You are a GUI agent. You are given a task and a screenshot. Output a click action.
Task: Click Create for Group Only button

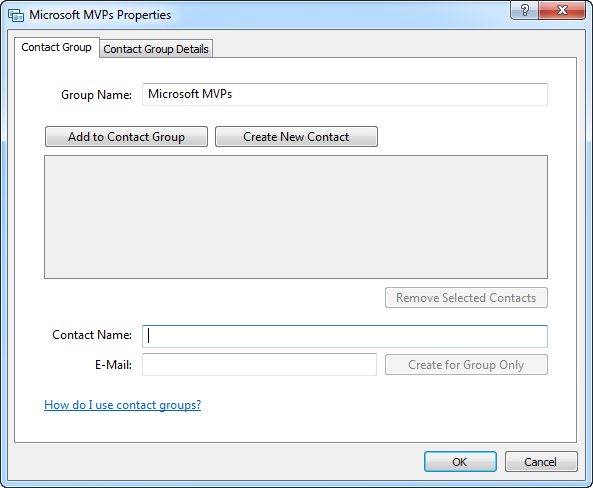tap(466, 365)
